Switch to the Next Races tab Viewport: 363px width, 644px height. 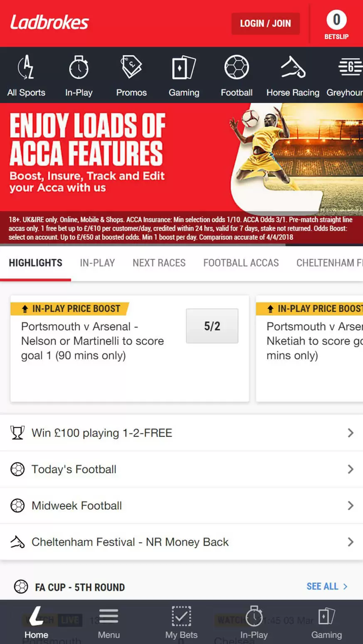tap(159, 263)
